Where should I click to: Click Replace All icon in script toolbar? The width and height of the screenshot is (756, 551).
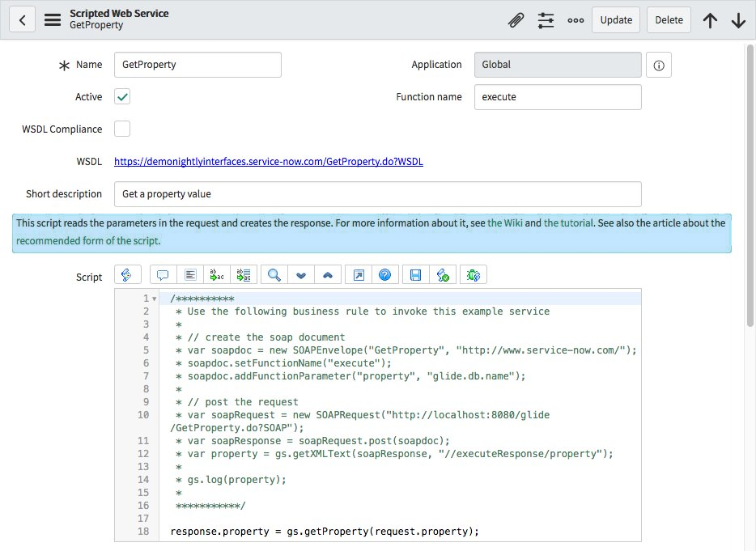(x=244, y=275)
